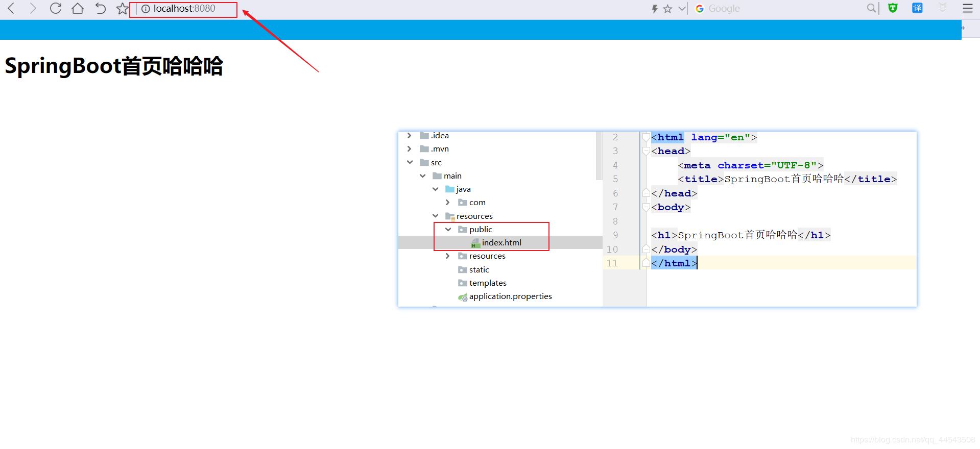Click the undo/restore page icon
Screen dimensions: 980x449
pos(101,8)
